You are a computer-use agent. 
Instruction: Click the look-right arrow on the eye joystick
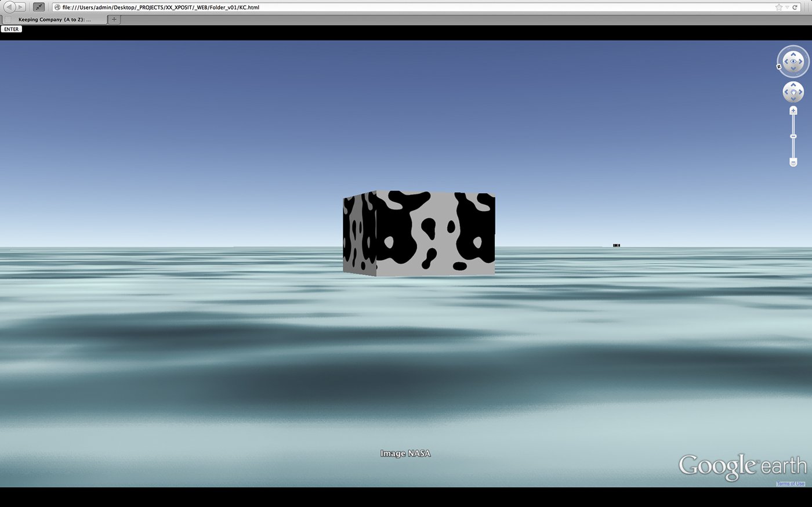pyautogui.click(x=801, y=61)
